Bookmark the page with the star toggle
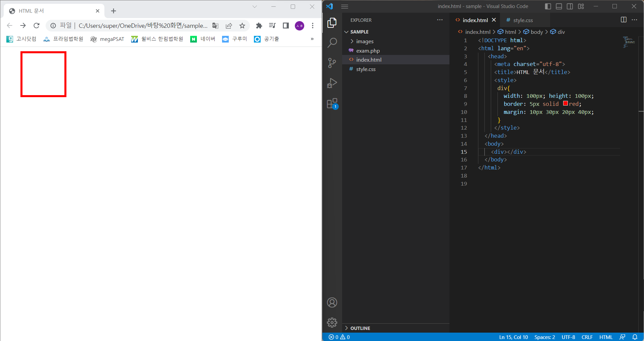 242,25
